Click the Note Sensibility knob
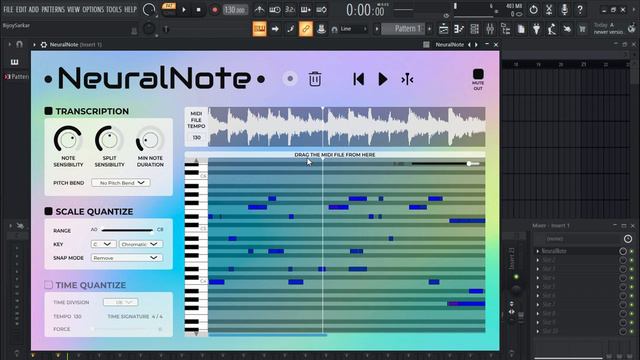The width and height of the screenshot is (640, 360). tap(68, 140)
